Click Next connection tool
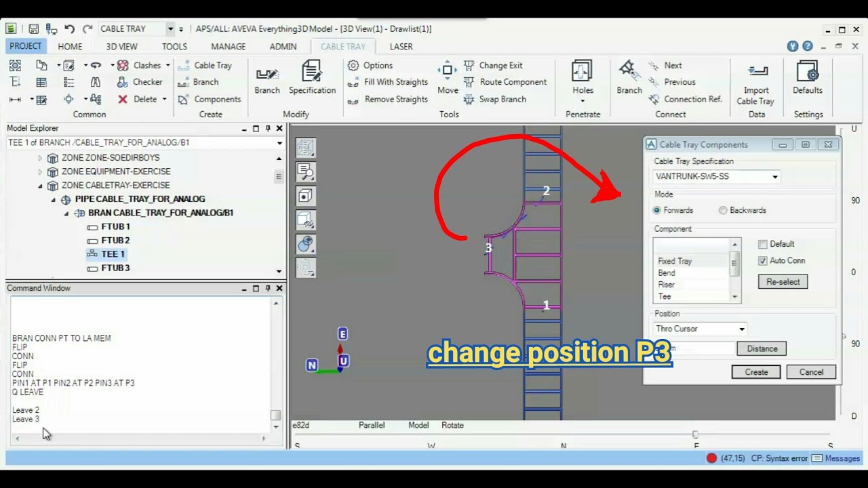 (665, 65)
